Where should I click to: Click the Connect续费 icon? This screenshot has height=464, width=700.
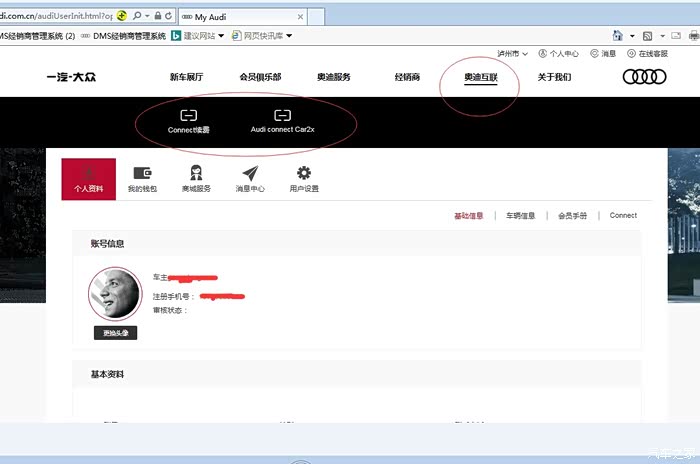(x=188, y=116)
